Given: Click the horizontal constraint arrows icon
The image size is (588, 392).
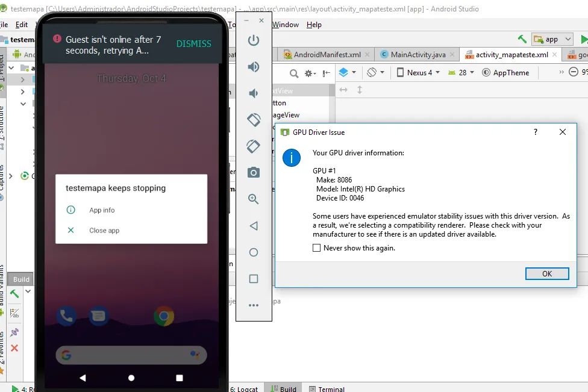Looking at the screenshot, I should point(343,90).
